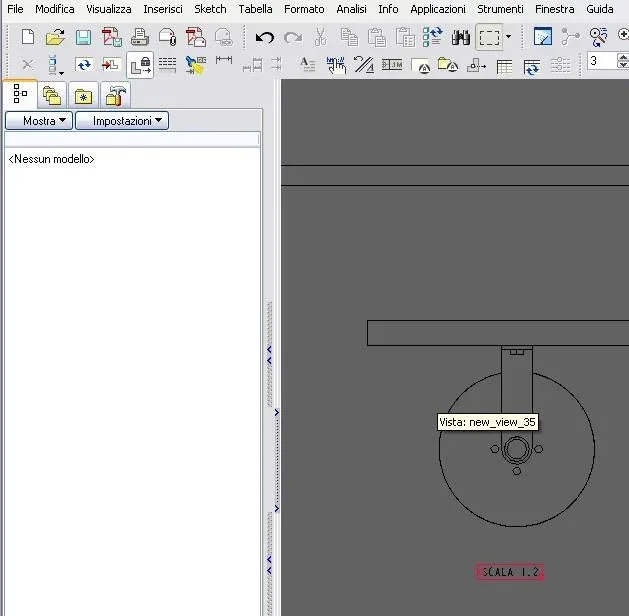Open the Mostra dropdown button
This screenshot has width=629, height=616.
point(39,121)
